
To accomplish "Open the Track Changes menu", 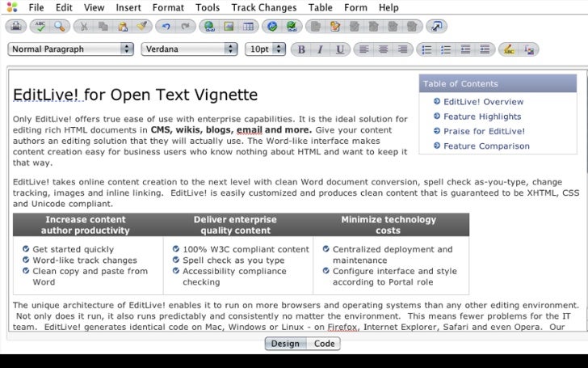I will pyautogui.click(x=264, y=7).
